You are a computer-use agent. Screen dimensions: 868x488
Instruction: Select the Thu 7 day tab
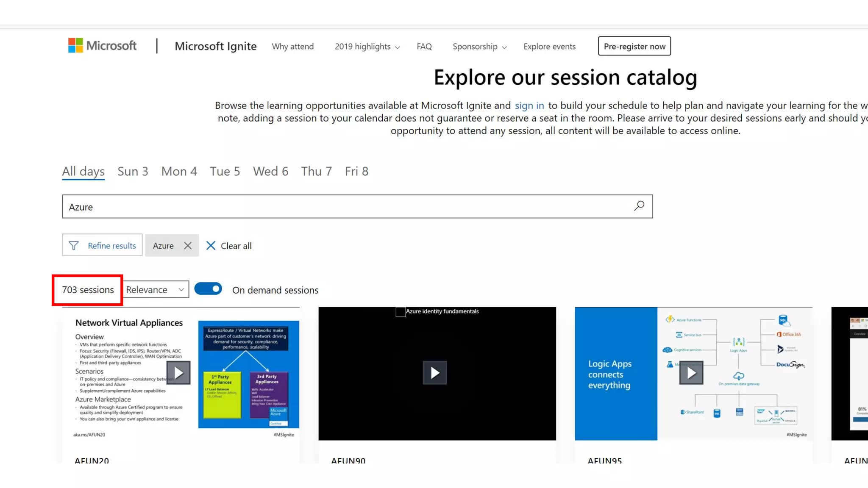point(316,171)
